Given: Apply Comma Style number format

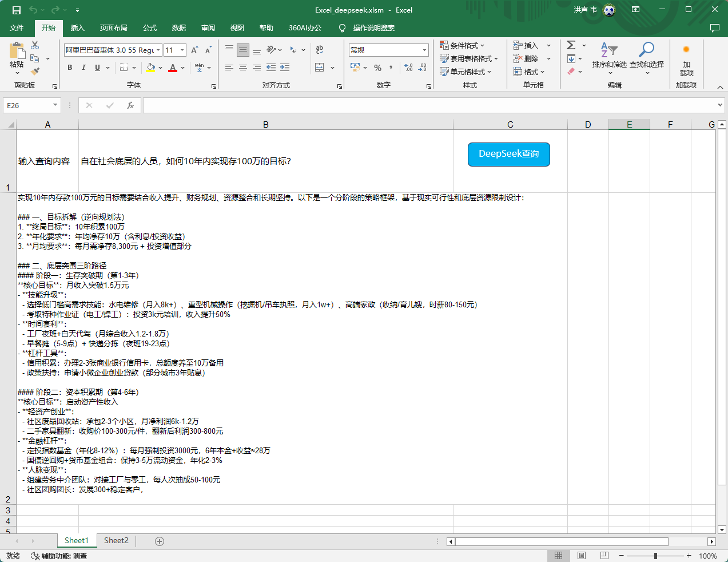Looking at the screenshot, I should point(391,68).
